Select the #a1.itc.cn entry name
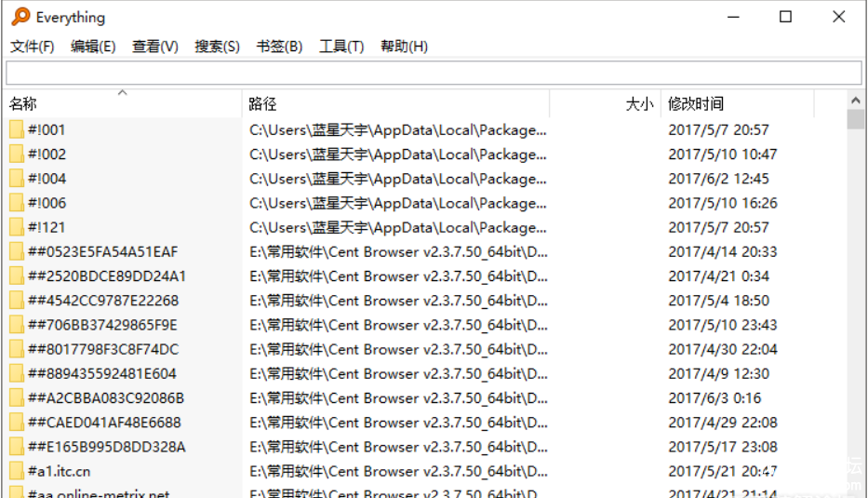This screenshot has width=868, height=498. (x=60, y=471)
